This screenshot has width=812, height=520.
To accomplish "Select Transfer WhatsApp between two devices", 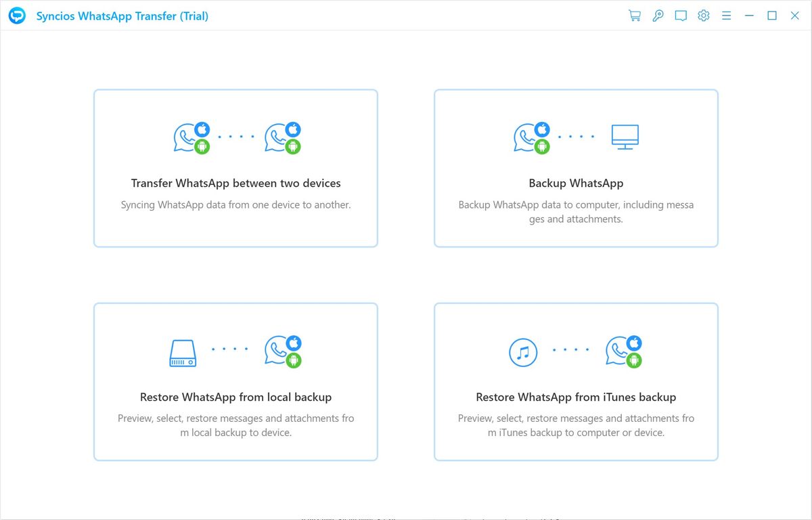I will [x=235, y=183].
